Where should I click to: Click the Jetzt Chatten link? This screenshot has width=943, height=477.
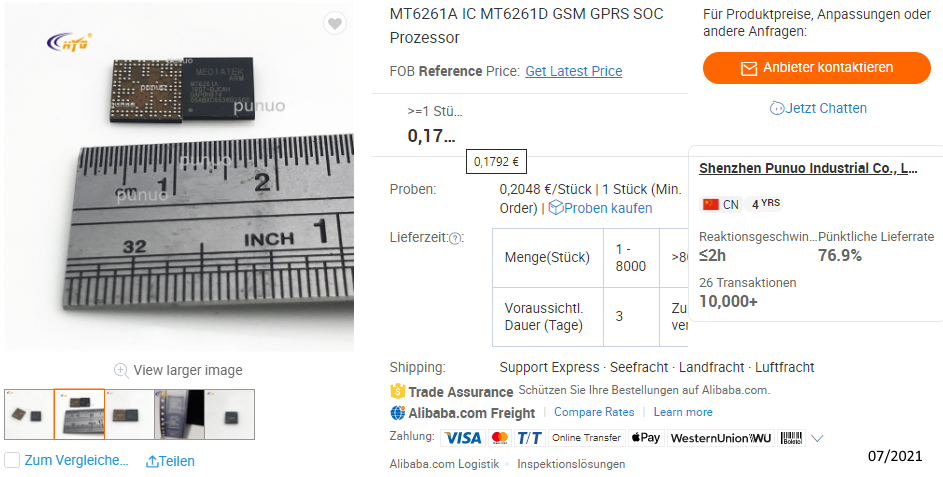[818, 108]
